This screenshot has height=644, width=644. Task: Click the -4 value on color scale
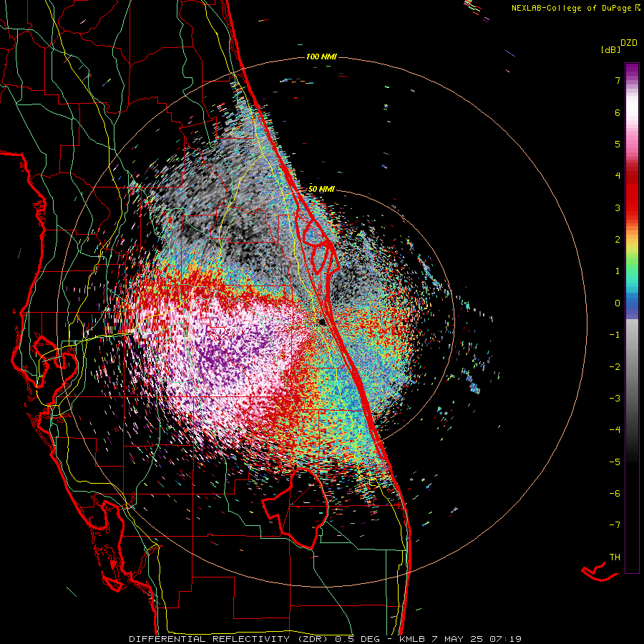point(615,429)
